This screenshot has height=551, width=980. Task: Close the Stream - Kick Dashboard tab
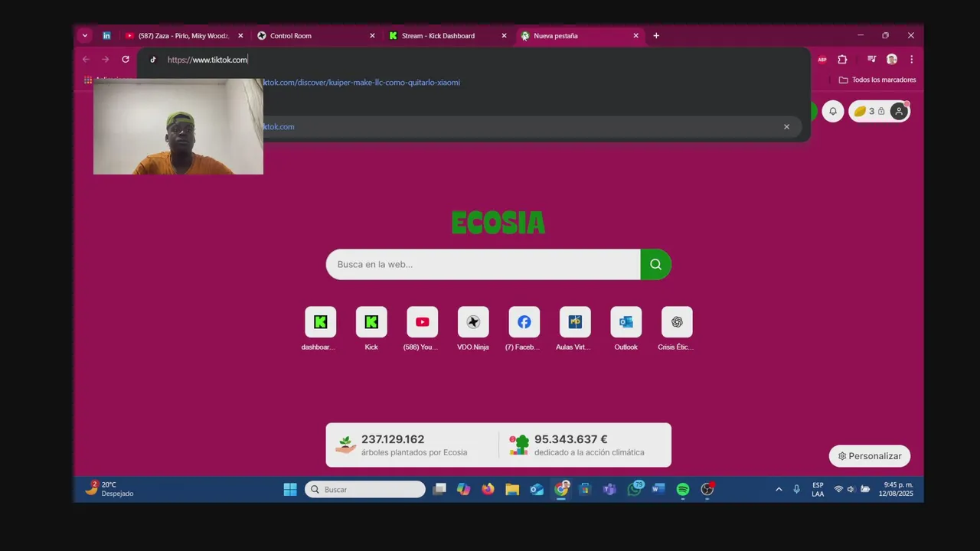pyautogui.click(x=504, y=35)
